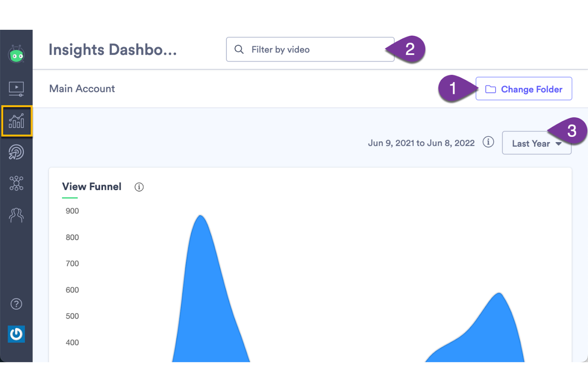
Task: Select the video player icon in sidebar
Action: tap(16, 88)
